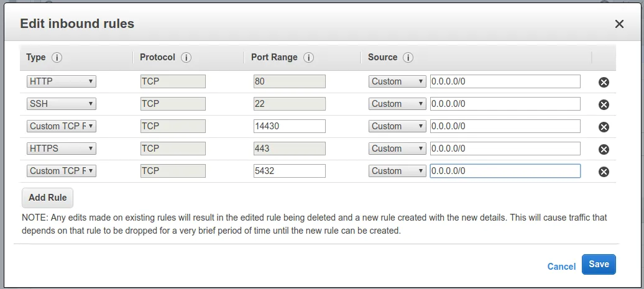
Task: Click the info icon beside Source
Action: tap(408, 57)
